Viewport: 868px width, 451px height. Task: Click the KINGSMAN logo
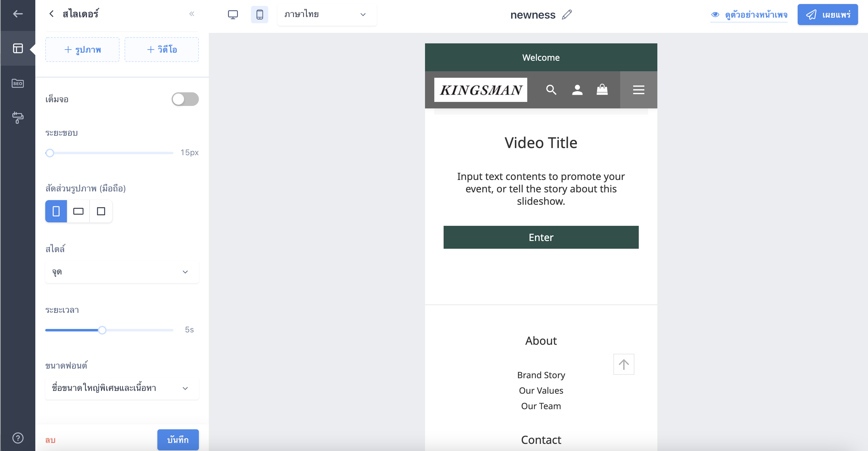[480, 90]
